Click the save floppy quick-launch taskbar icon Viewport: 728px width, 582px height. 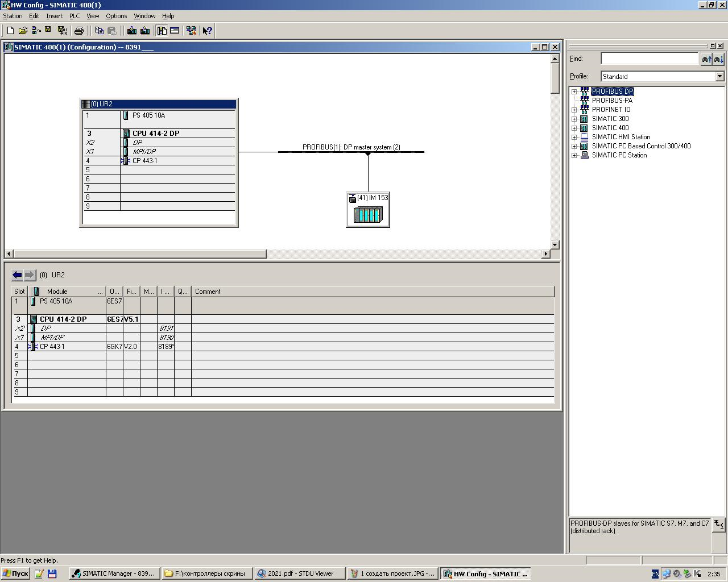pyautogui.click(x=52, y=573)
